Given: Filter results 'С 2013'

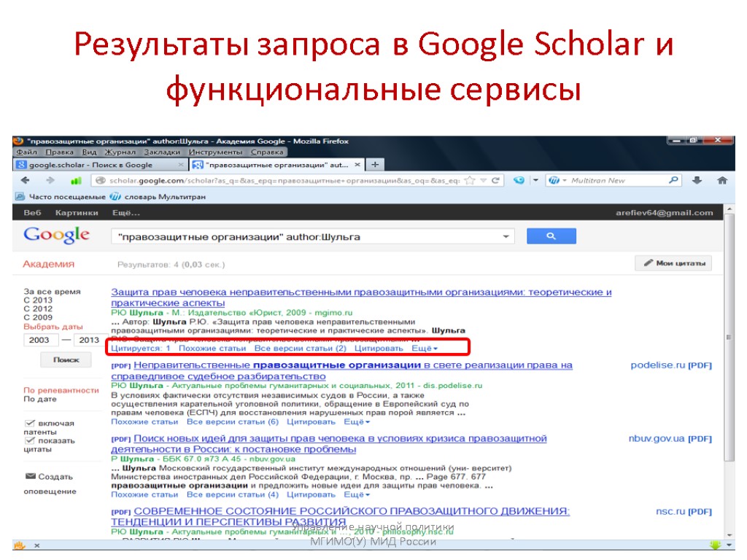Looking at the screenshot, I should click(38, 300).
